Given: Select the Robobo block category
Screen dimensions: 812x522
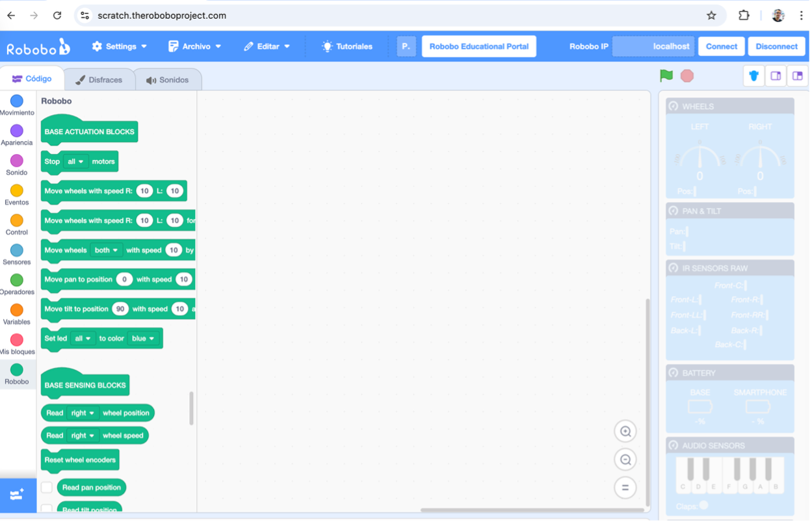Looking at the screenshot, I should [17, 371].
